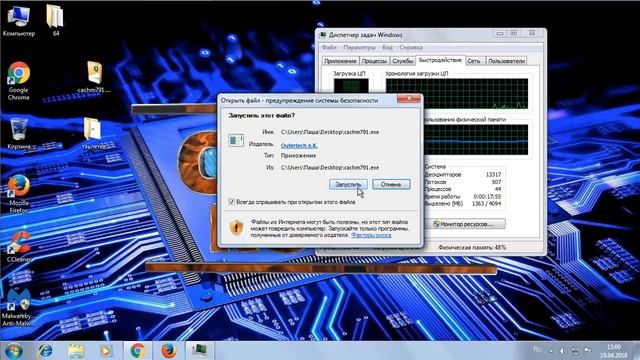Select the folder named 64 on desktop
The image size is (640, 360).
click(x=55, y=20)
